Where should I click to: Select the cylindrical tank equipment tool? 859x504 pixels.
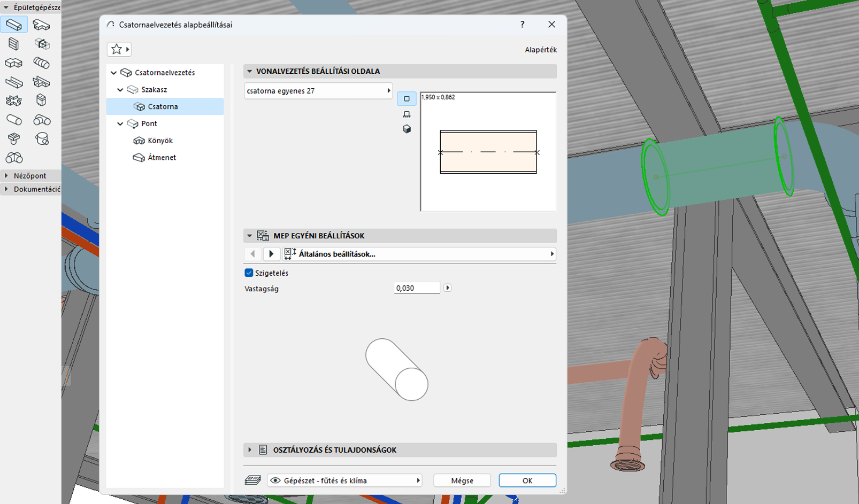click(x=41, y=139)
